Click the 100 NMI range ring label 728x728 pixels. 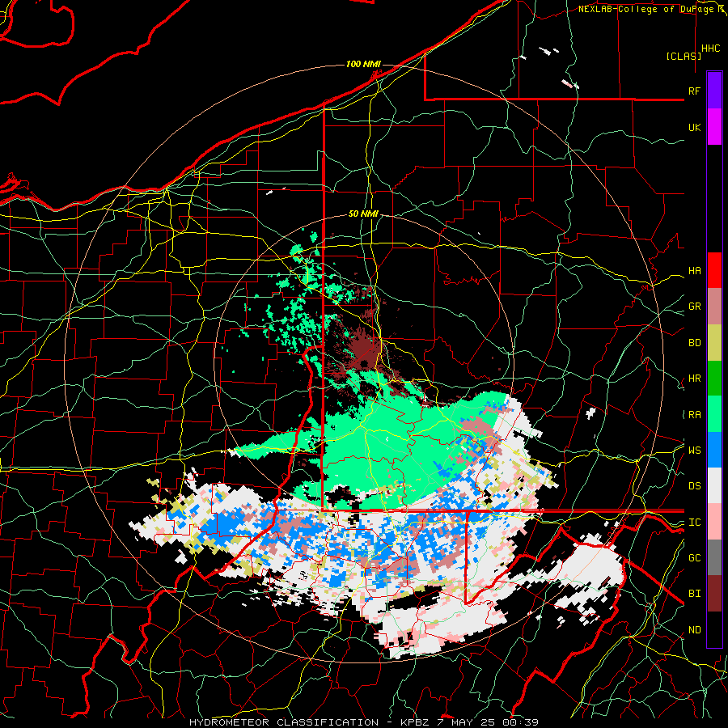click(363, 64)
